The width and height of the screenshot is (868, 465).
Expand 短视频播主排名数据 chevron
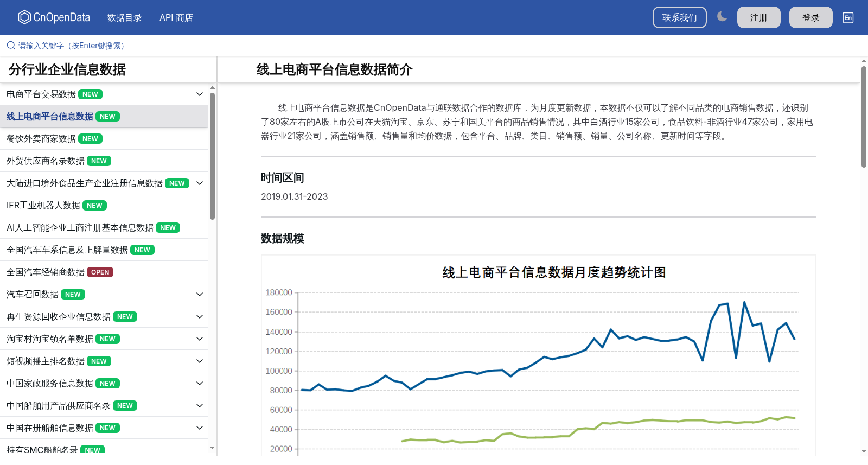click(200, 361)
